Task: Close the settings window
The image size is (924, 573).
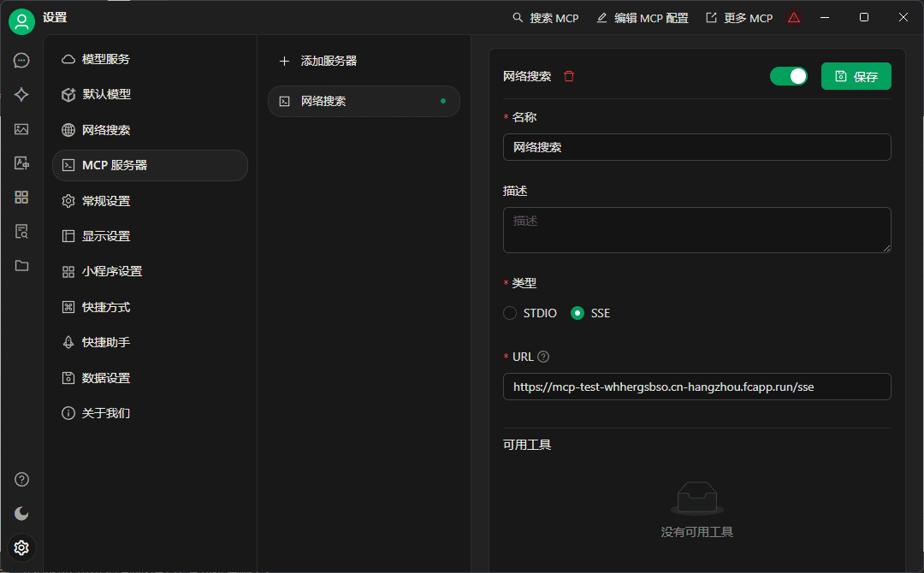Action: (x=903, y=18)
